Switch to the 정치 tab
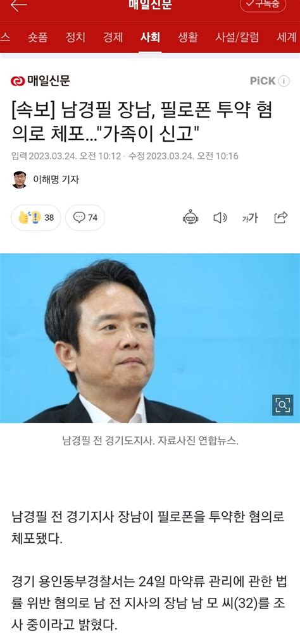300x644 pixels. point(75,37)
